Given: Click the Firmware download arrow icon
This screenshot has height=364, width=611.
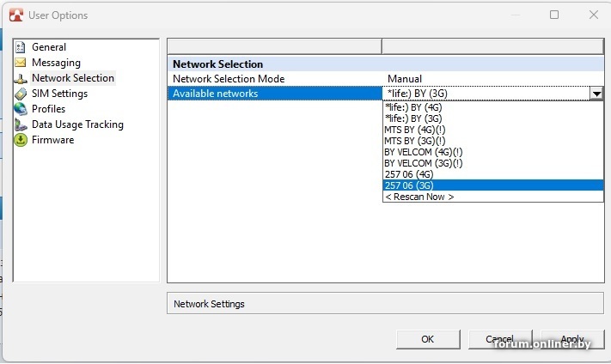Looking at the screenshot, I should (x=21, y=140).
